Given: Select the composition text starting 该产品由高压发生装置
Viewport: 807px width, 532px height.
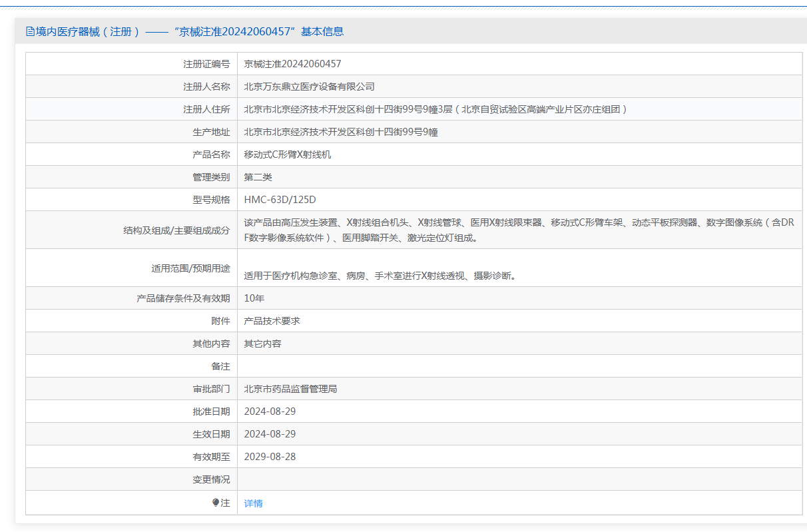Looking at the screenshot, I should (x=519, y=230).
